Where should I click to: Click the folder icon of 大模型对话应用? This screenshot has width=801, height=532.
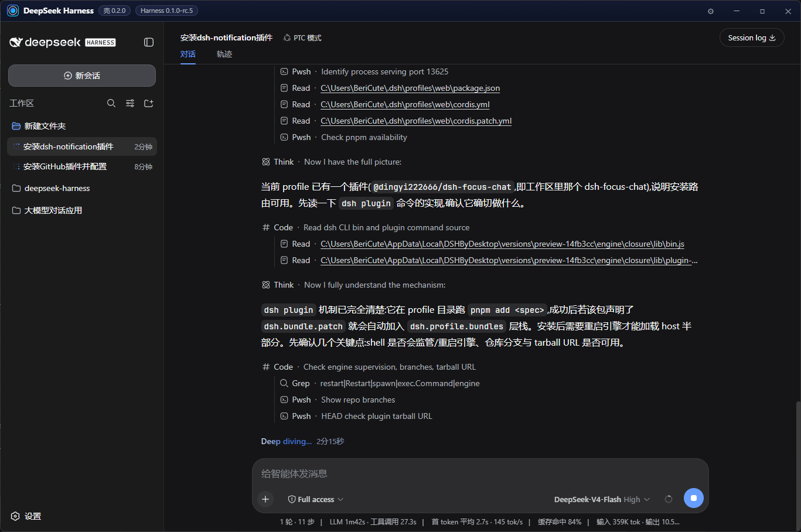(x=16, y=210)
